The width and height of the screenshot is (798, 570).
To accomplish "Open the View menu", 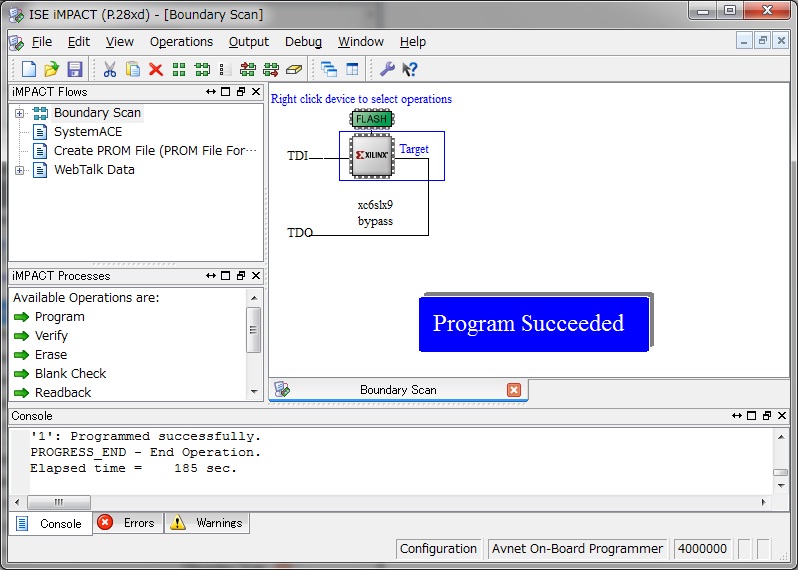I will click(120, 42).
